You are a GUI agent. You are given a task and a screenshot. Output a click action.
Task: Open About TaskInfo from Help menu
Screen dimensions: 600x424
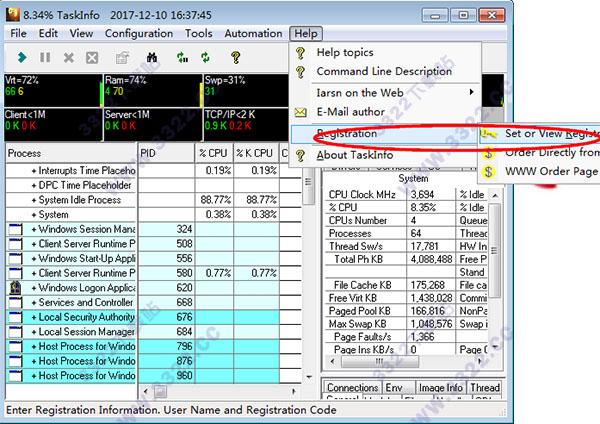tap(368, 155)
